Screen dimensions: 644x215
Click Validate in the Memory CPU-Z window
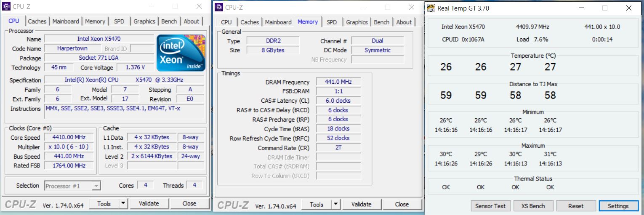[x=361, y=204]
